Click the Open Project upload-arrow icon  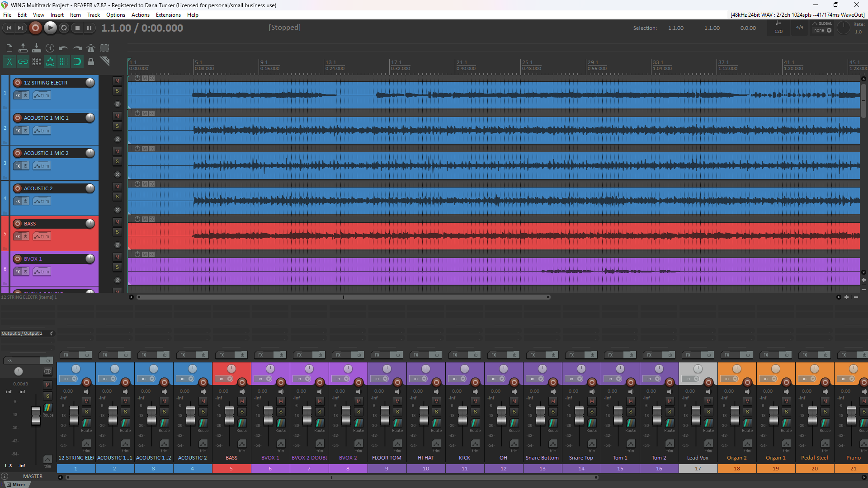tap(23, 48)
